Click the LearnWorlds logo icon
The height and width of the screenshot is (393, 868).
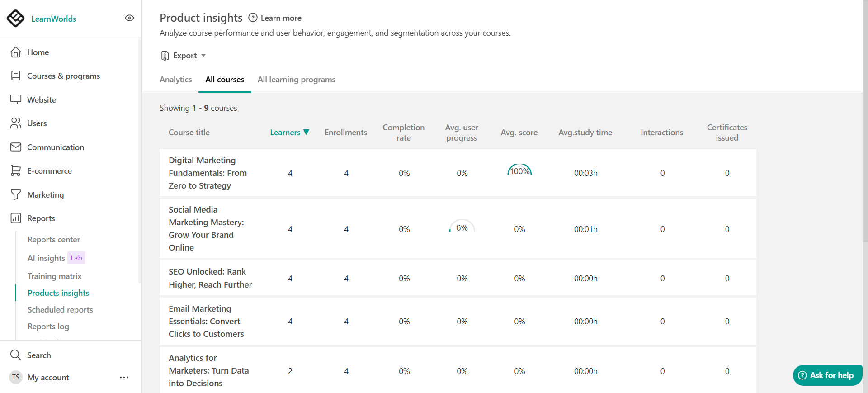pos(16,19)
